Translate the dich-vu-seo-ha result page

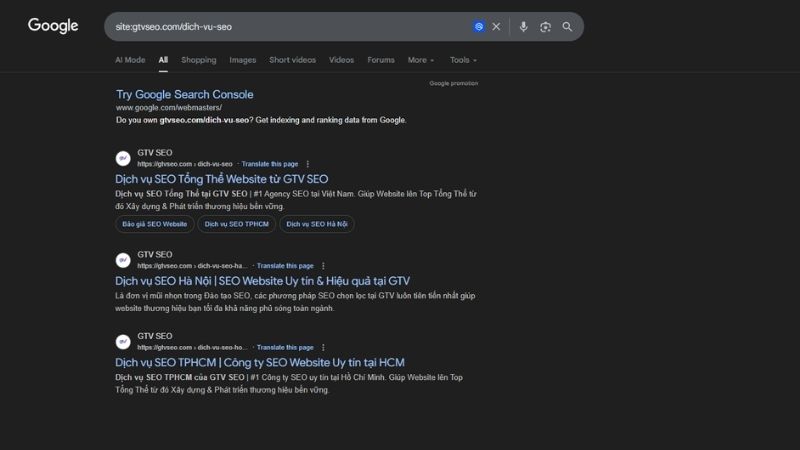coord(285,266)
